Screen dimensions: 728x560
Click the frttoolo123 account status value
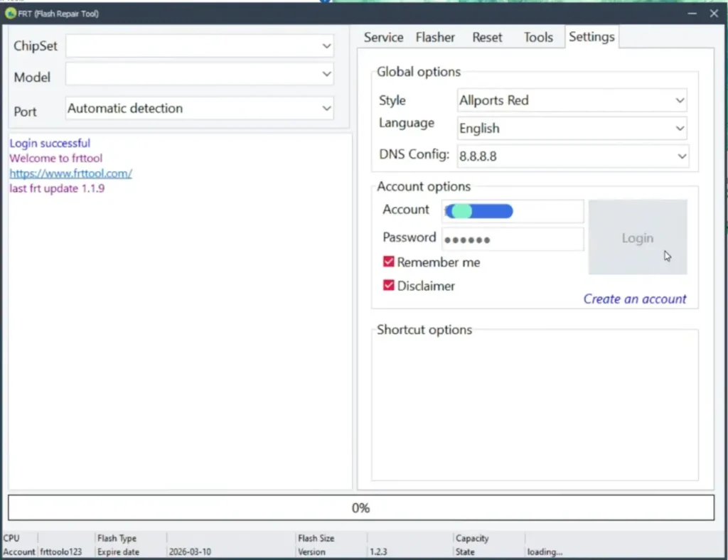(61, 551)
